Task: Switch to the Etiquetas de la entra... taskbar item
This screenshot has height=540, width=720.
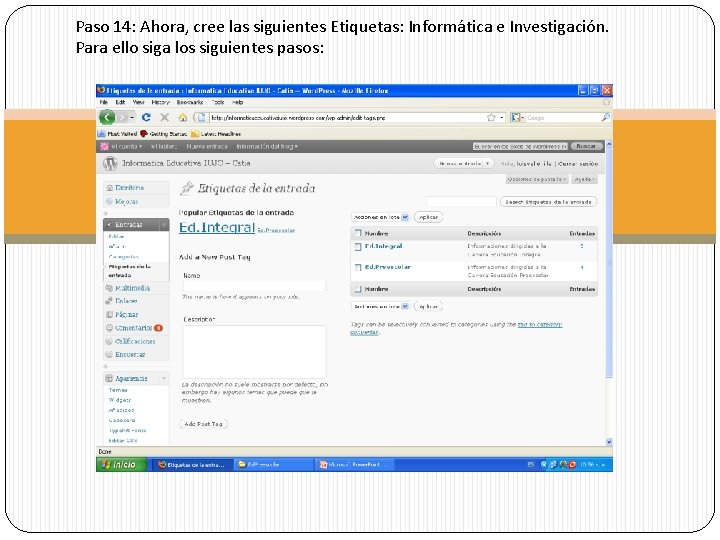Action: point(193,465)
